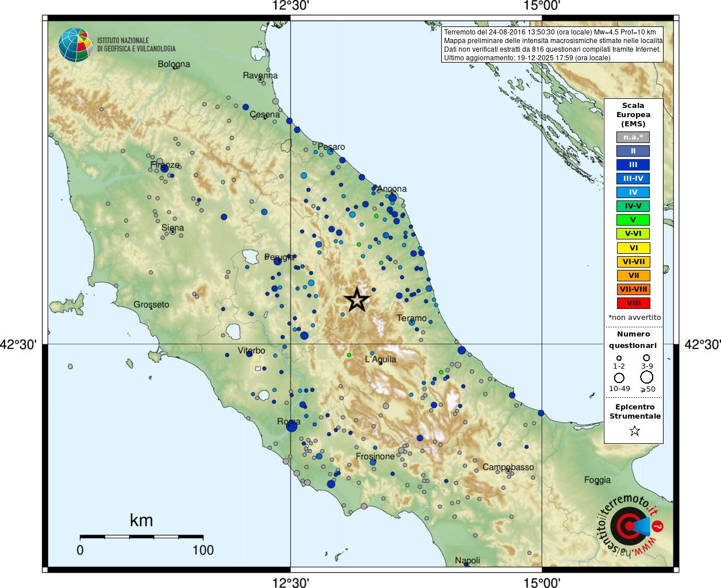721x588 pixels.
Task: Click the ≥50 questionnaires circle in legend
Action: tap(647, 377)
